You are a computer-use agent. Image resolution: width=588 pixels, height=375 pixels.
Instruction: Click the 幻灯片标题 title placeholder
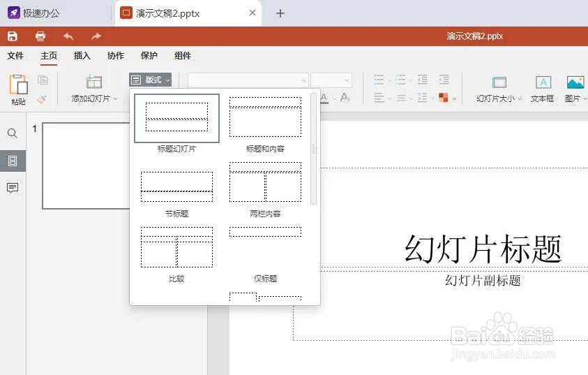(483, 249)
